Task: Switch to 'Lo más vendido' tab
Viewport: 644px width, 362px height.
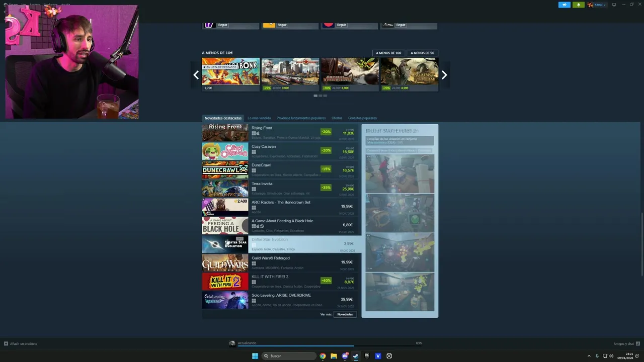Action: 259,118
